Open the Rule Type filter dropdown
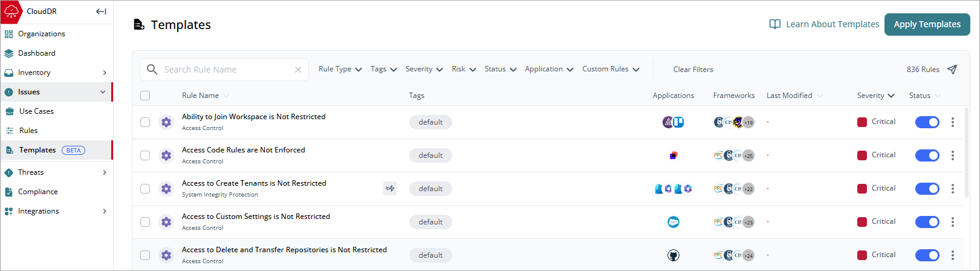This screenshot has width=980, height=271. (340, 69)
